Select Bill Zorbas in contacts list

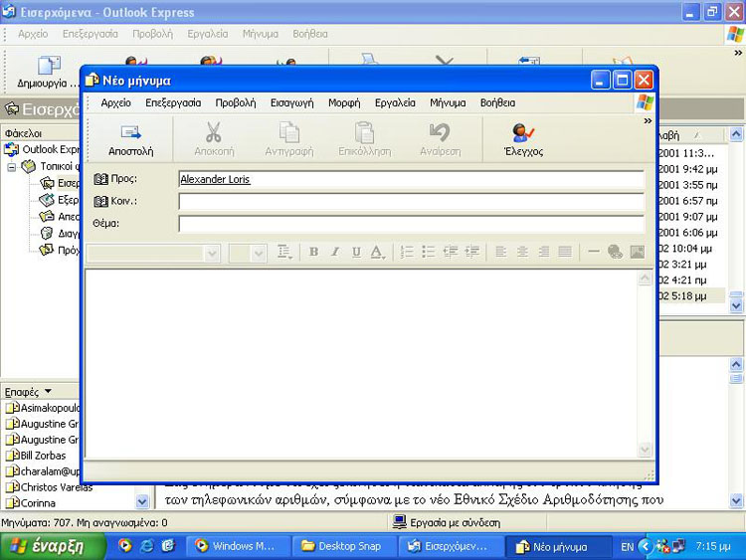coord(36,456)
